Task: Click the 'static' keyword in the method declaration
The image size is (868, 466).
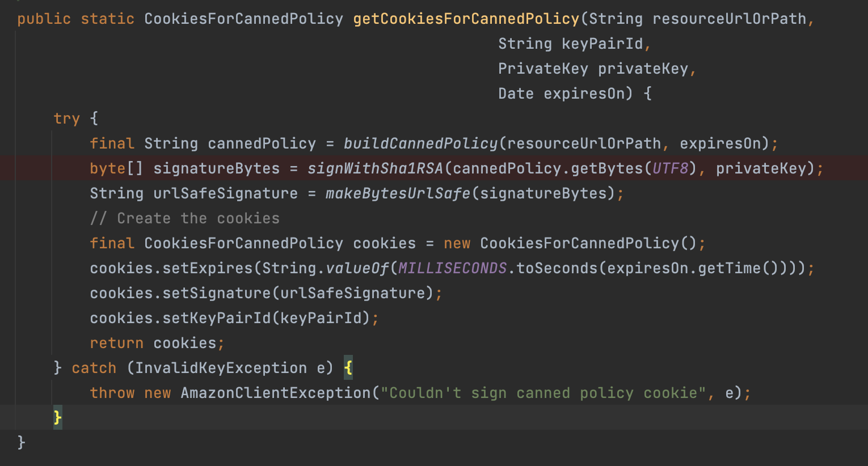Action: [108, 19]
